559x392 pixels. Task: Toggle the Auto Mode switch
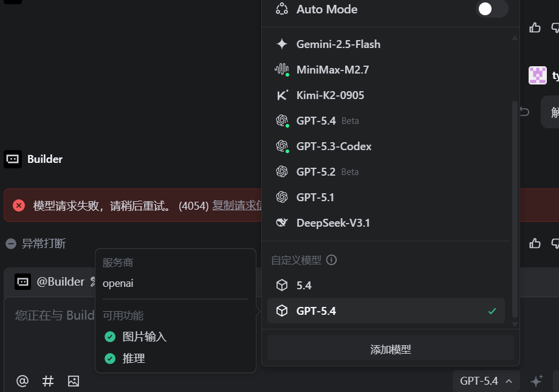click(x=492, y=9)
